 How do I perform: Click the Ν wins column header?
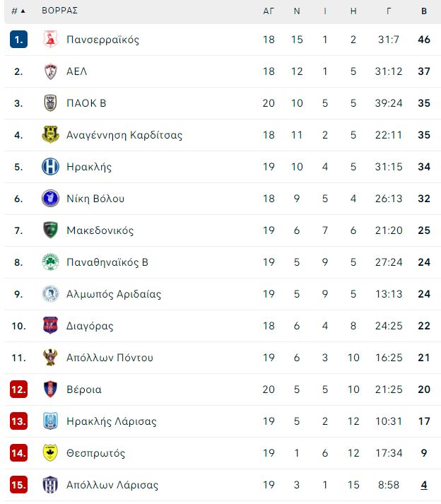point(297,11)
